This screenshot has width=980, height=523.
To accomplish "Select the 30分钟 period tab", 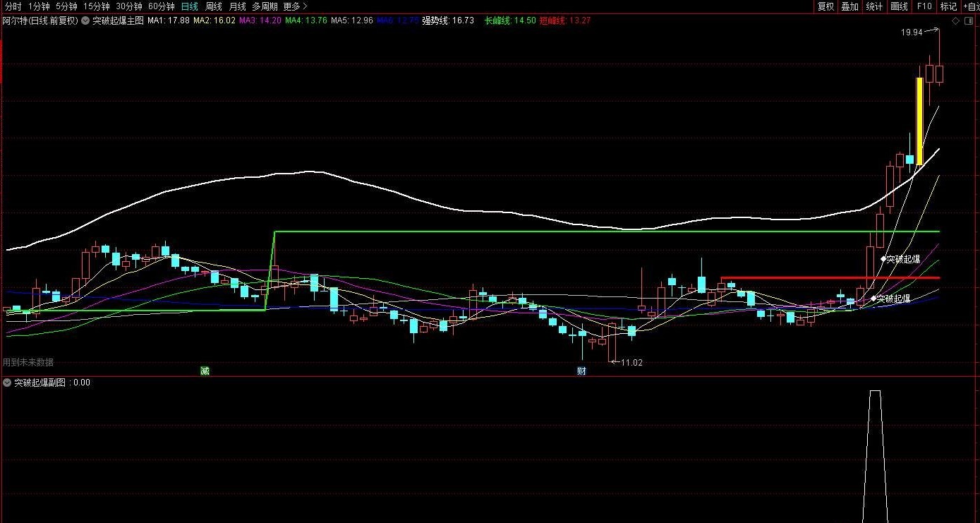I will pos(129,6).
